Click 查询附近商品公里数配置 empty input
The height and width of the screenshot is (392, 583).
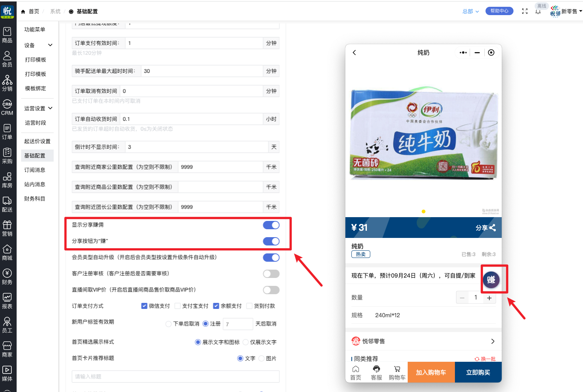(220, 187)
